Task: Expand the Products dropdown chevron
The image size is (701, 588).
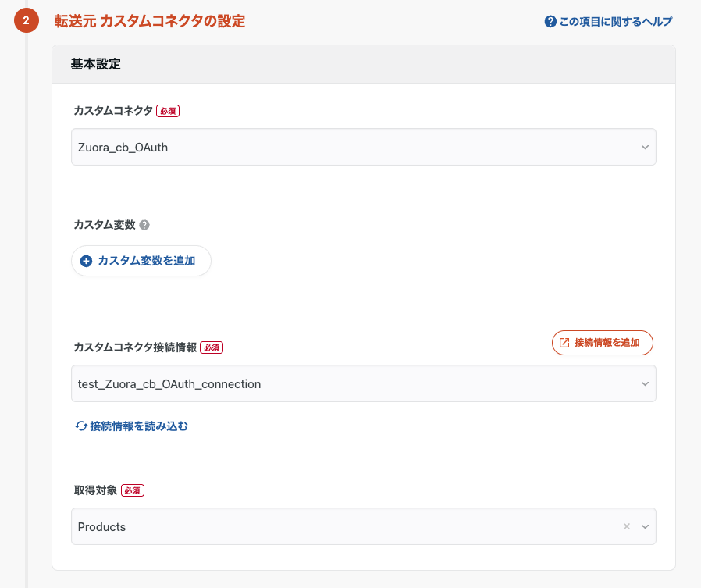Action: (x=645, y=526)
